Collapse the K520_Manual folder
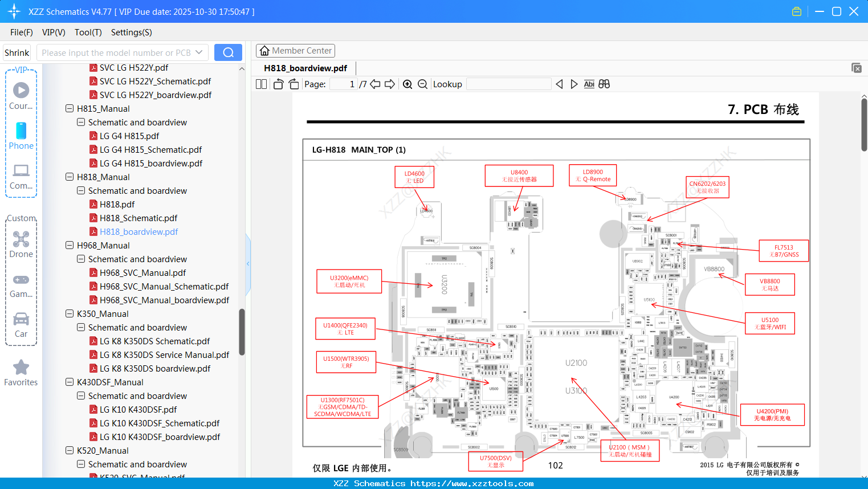This screenshot has width=868, height=489. tap(70, 451)
